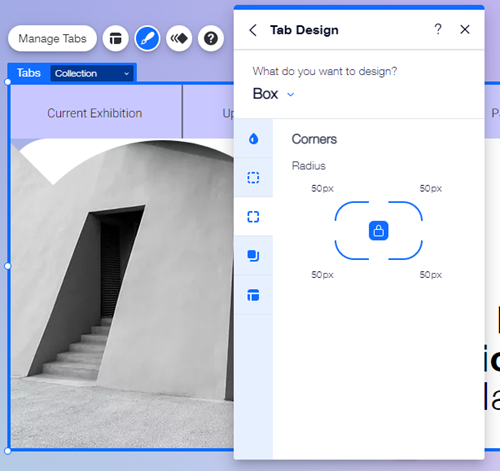Open the animation diamond icon
Screen dimensions: 500x471
[x=179, y=39]
